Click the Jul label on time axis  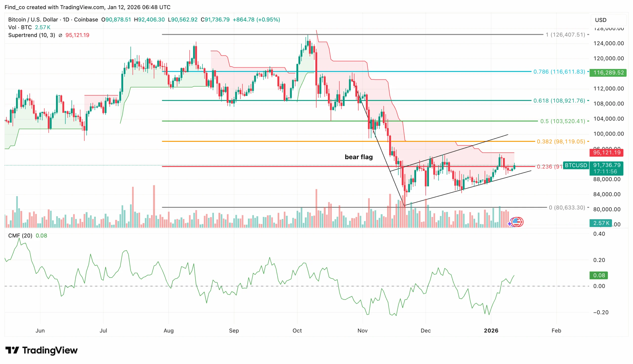click(103, 330)
